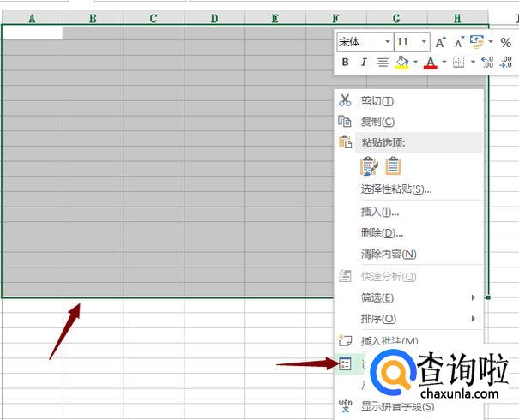Expand the borders dropdown arrow
The height and width of the screenshot is (420, 519).
click(x=473, y=63)
